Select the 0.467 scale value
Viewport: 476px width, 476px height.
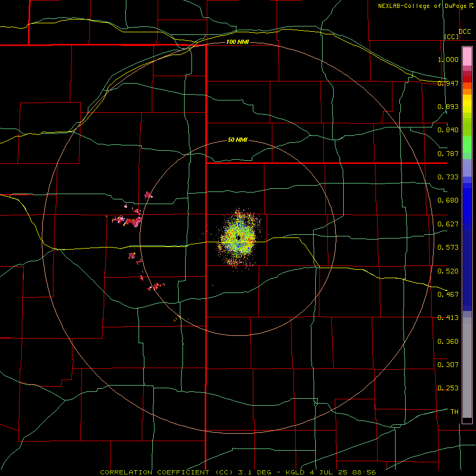pos(448,295)
